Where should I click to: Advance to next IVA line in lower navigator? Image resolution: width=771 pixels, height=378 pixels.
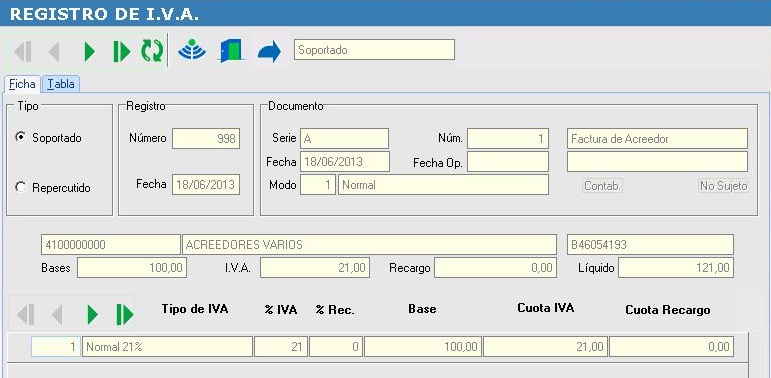(x=92, y=315)
